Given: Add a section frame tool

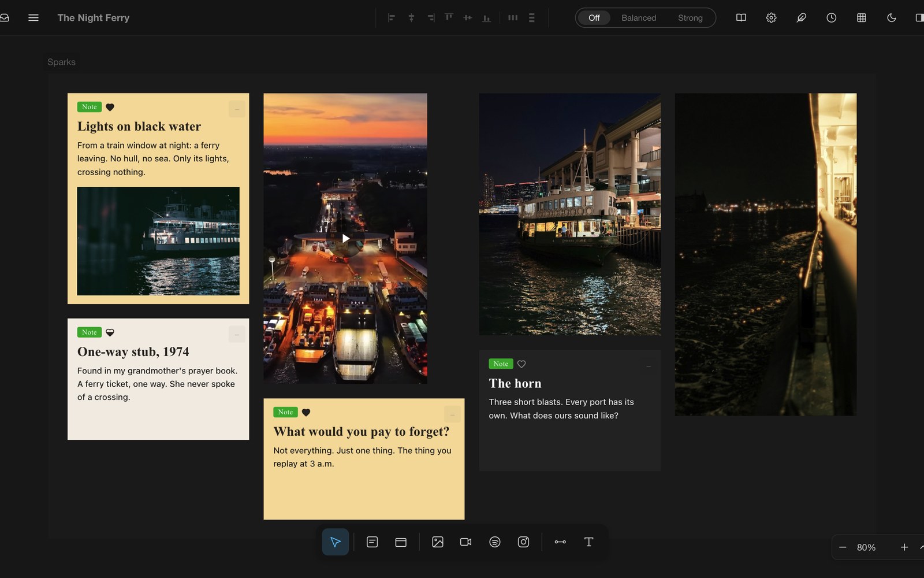Looking at the screenshot, I should 401,542.
